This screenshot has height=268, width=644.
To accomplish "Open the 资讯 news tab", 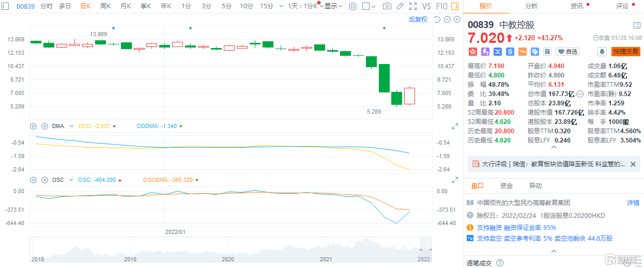I will click(576, 6).
